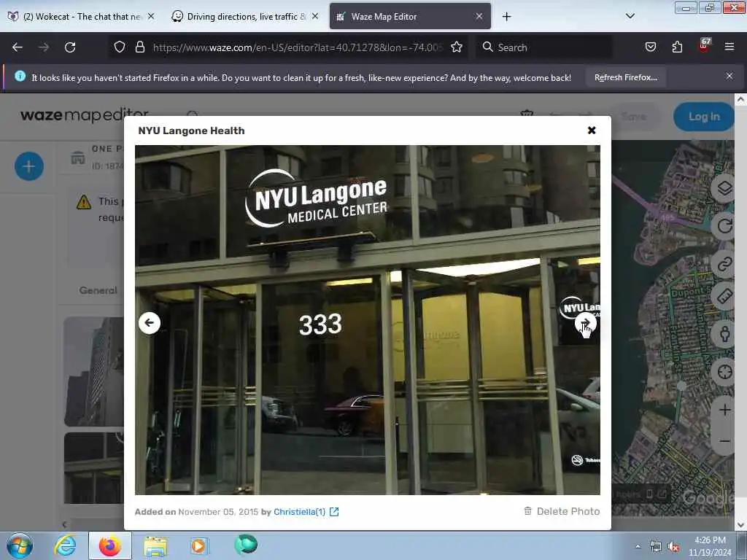The image size is (747, 560).
Task: Reload the current page
Action: coord(70,47)
